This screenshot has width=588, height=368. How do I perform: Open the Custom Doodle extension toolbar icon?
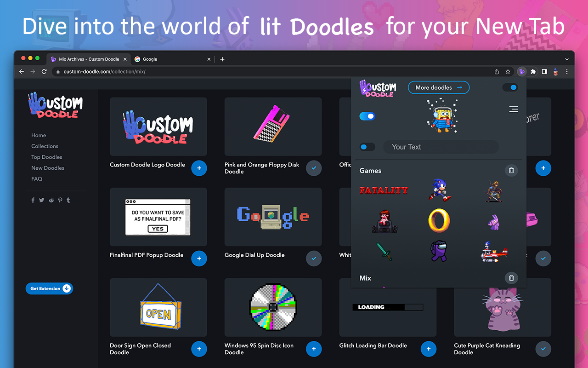coord(521,72)
